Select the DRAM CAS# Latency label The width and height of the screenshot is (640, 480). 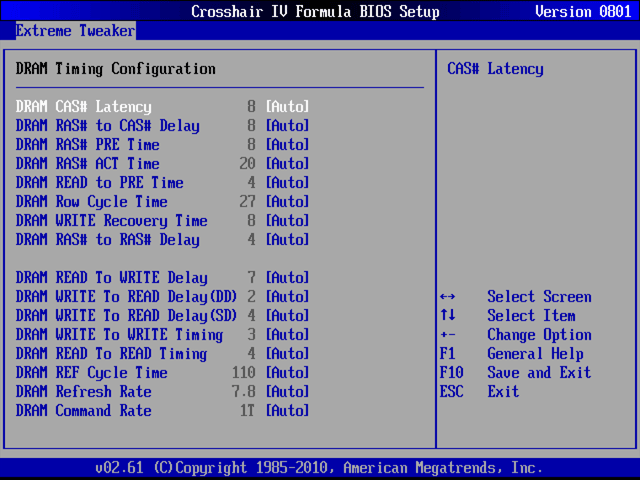tap(84, 107)
